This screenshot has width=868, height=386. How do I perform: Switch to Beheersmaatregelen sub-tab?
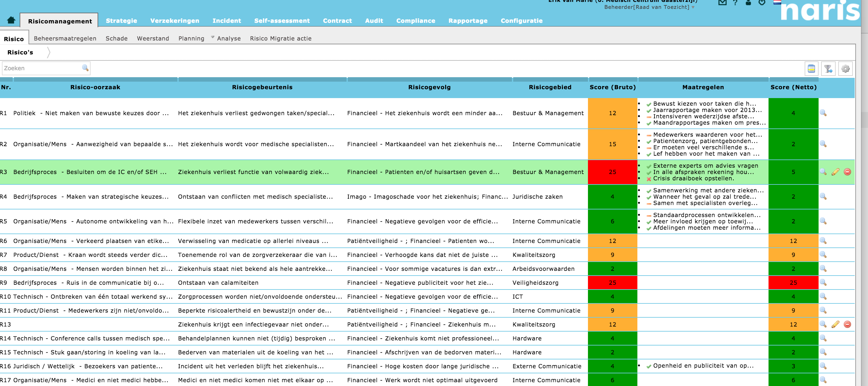click(65, 39)
